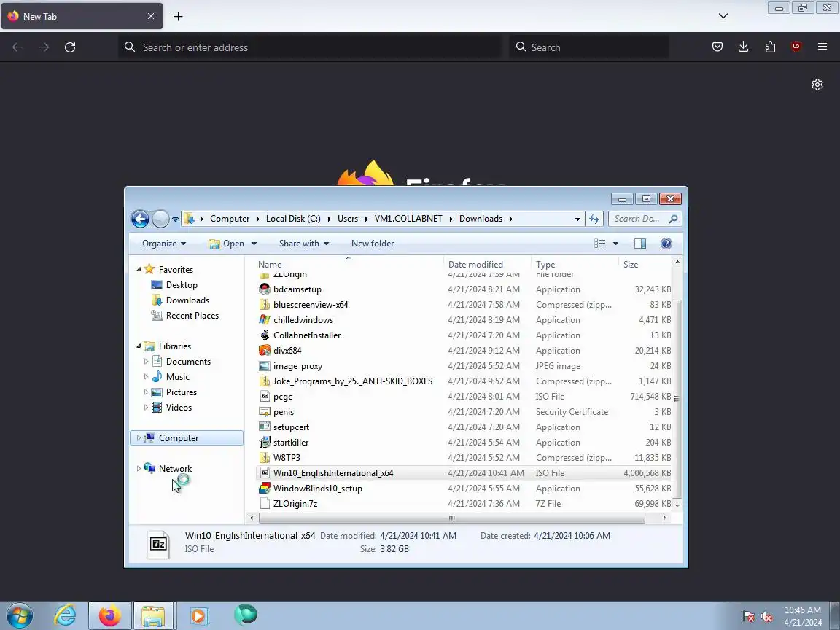The image size is (840, 630).
Task: Expand Music library node
Action: pyautogui.click(x=146, y=376)
